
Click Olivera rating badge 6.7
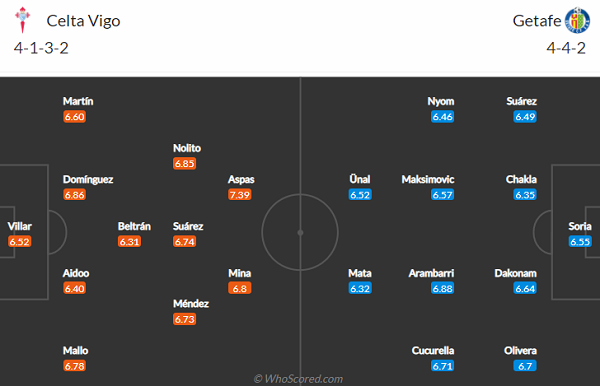(x=525, y=366)
